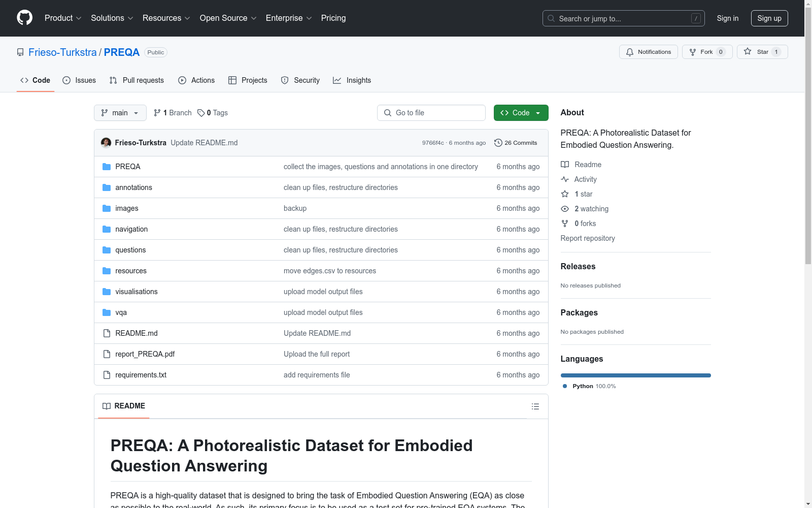The width and height of the screenshot is (812, 508).
Task: Open 'Upload the full report' commit
Action: coord(317,354)
